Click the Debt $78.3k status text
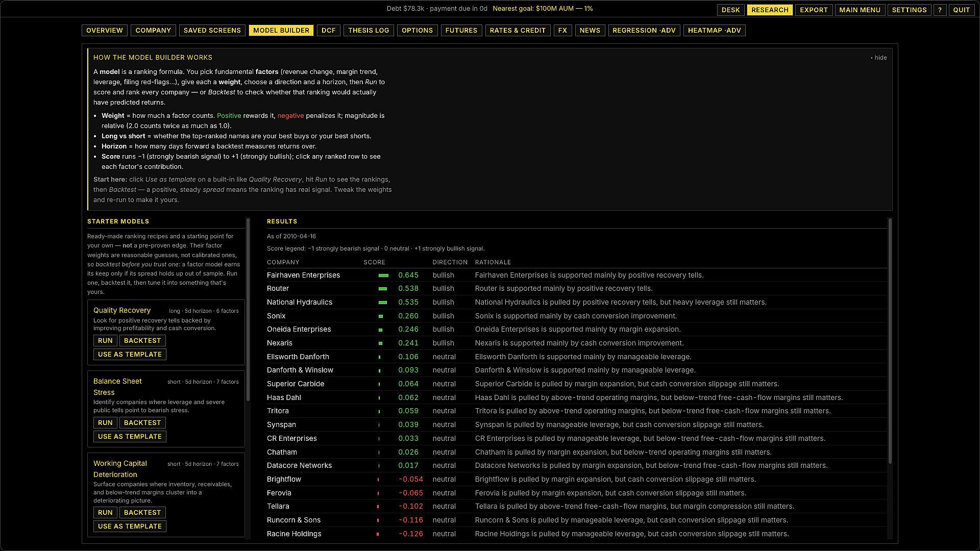Screen dimensions: 980x551 click(437, 9)
